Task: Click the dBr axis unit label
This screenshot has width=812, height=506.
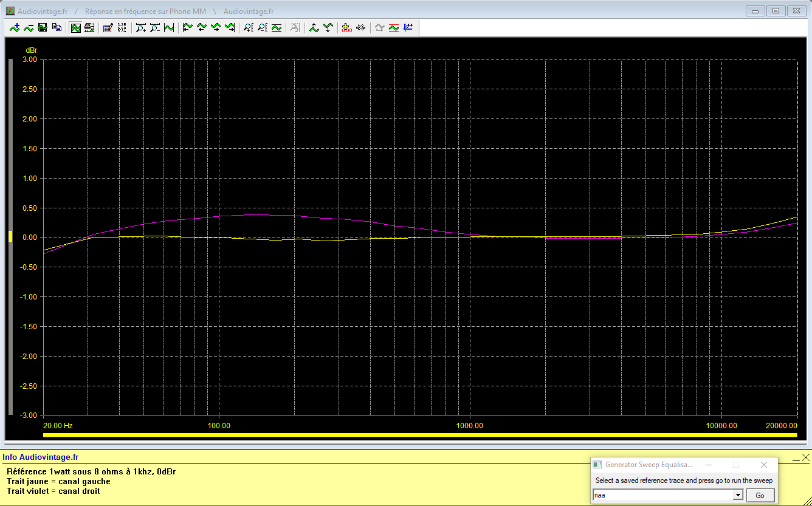Action: pos(31,49)
